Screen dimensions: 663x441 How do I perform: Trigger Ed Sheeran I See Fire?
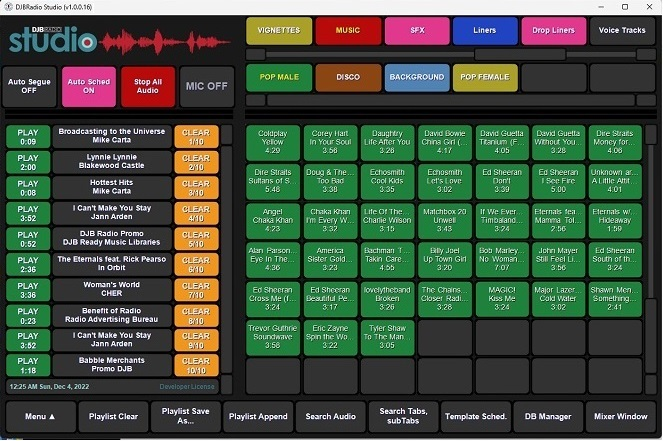click(x=559, y=181)
